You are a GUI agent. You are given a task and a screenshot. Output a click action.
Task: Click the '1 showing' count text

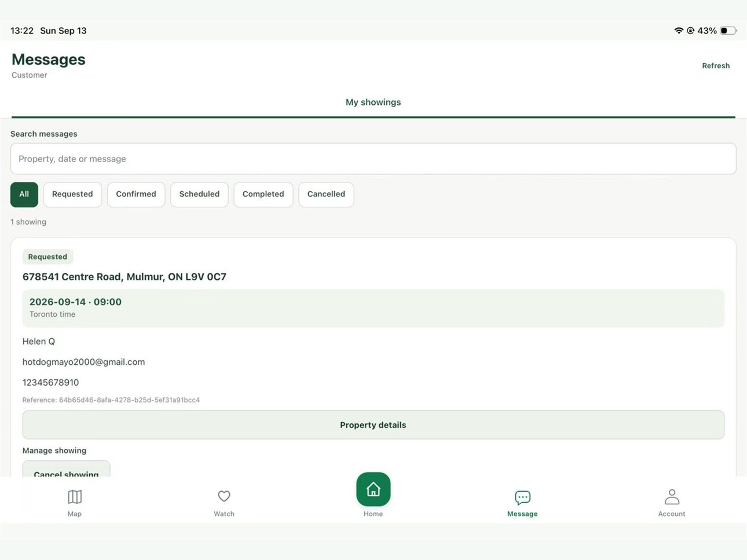tap(28, 222)
